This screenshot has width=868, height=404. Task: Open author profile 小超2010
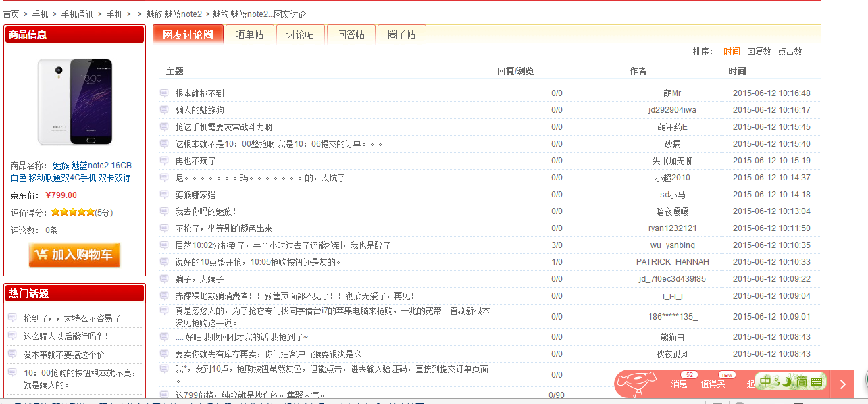(672, 178)
